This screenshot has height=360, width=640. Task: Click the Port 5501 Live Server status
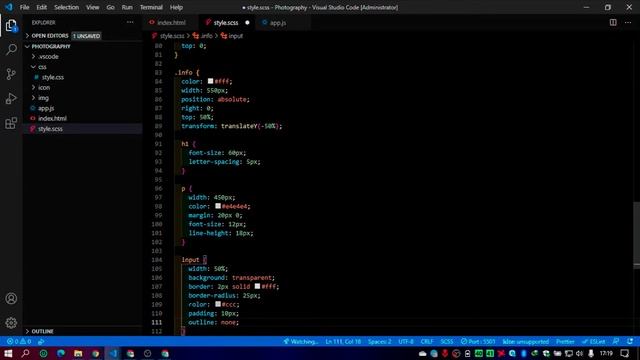tap(478, 342)
